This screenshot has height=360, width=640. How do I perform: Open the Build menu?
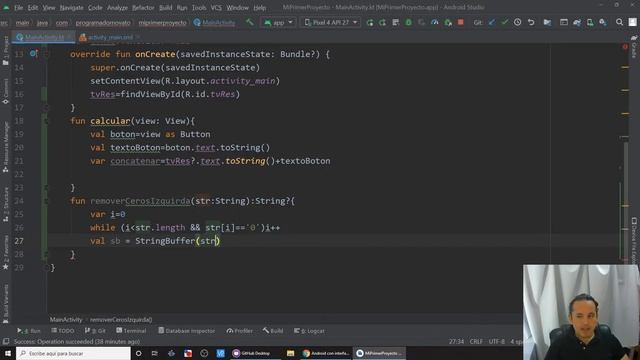tap(165, 8)
